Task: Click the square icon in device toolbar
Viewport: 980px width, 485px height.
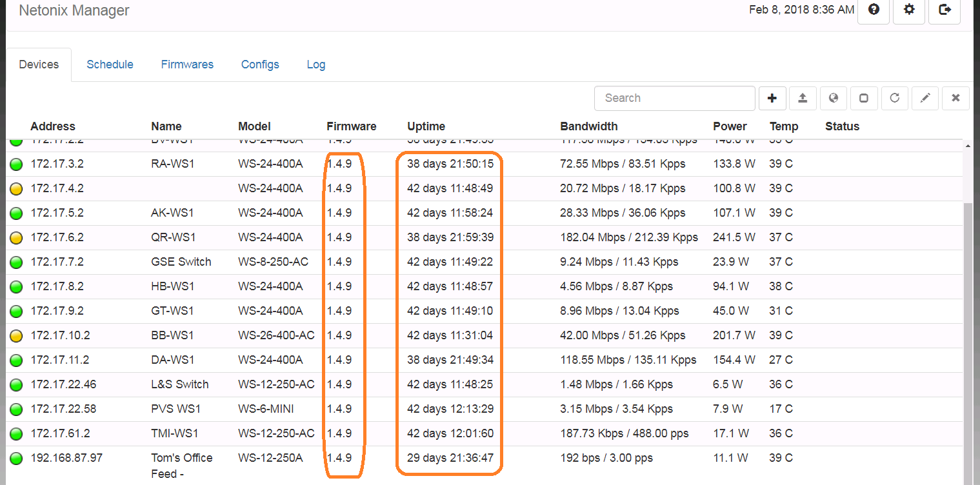Action: pyautogui.click(x=864, y=98)
